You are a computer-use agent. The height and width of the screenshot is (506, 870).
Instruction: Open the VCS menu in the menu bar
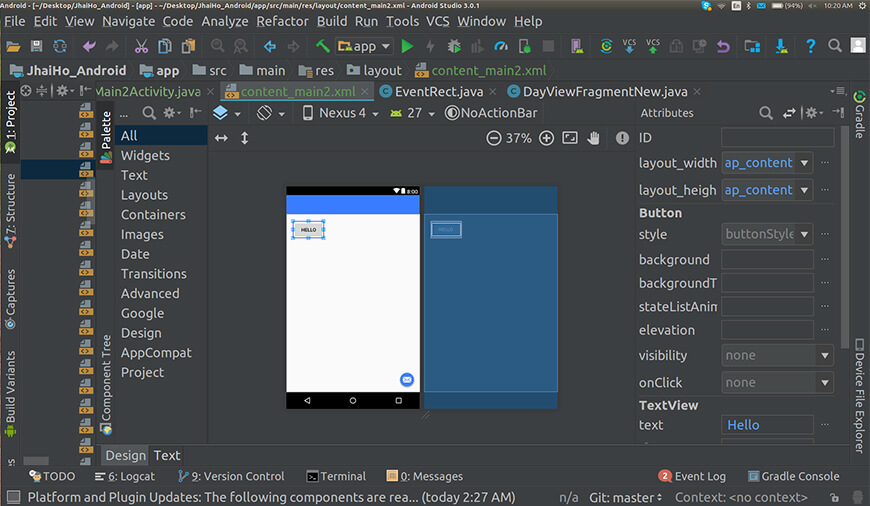pos(437,22)
